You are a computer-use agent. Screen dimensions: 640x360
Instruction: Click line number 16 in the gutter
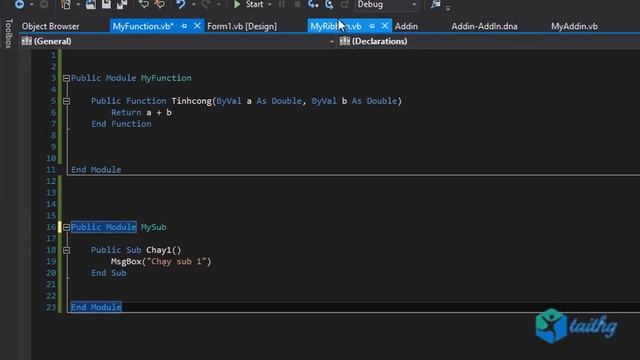tap(51, 227)
